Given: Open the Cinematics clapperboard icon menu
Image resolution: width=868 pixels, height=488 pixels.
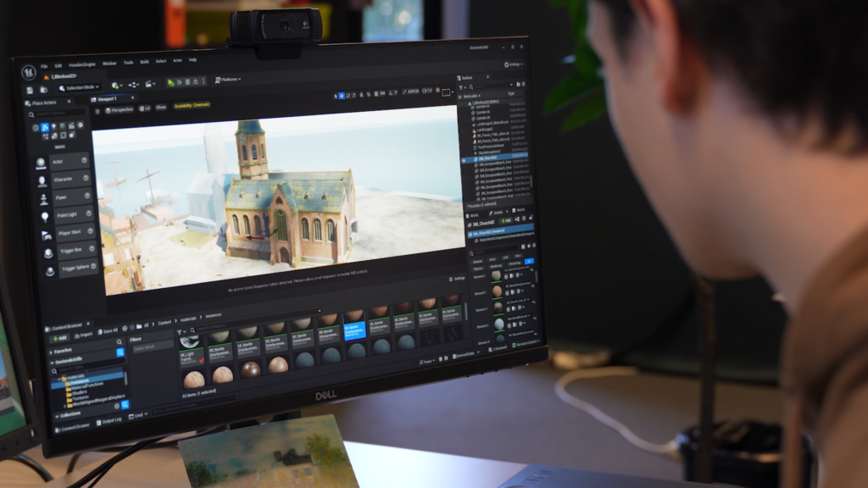Looking at the screenshot, I should coord(149,84).
